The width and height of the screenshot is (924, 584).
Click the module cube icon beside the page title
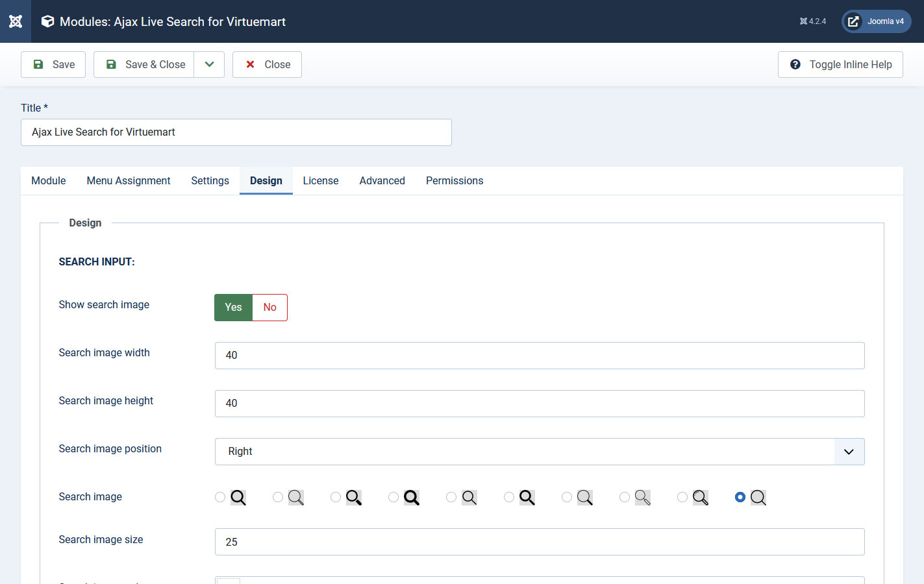(x=47, y=21)
